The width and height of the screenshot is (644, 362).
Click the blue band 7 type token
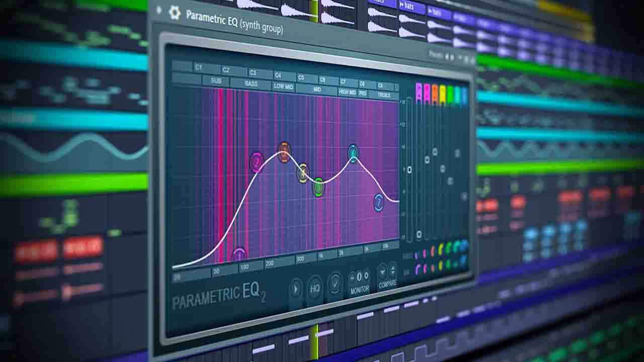pos(464,96)
